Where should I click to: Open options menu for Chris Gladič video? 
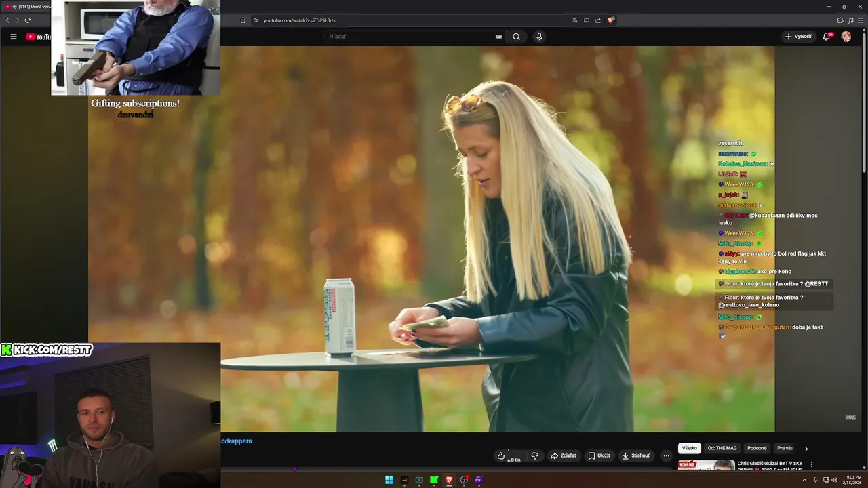812,464
